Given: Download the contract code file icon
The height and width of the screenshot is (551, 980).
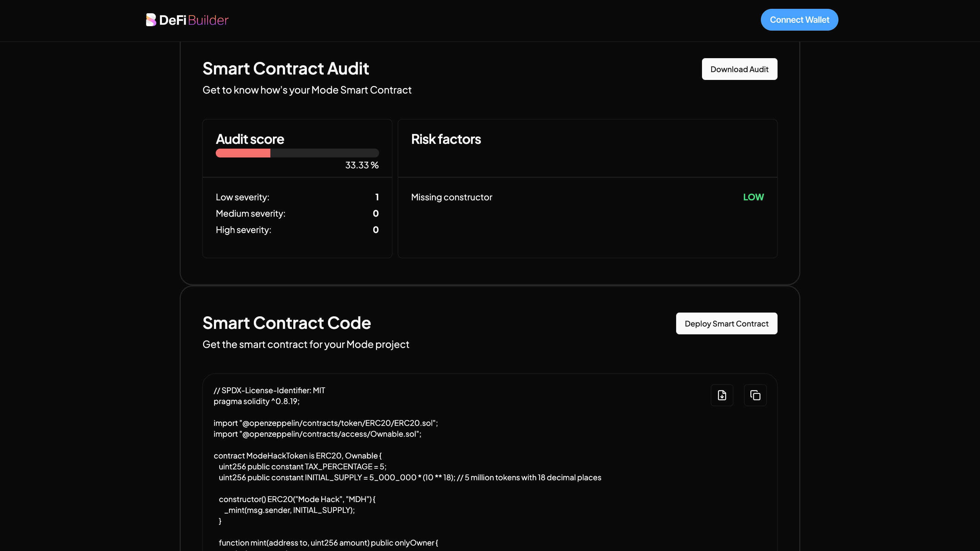Looking at the screenshot, I should coord(722,395).
